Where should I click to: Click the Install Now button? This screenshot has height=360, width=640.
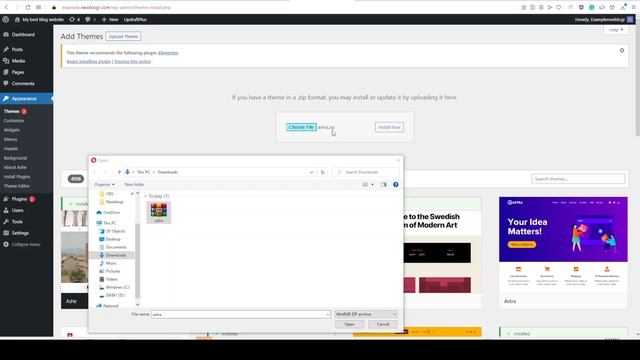point(389,127)
